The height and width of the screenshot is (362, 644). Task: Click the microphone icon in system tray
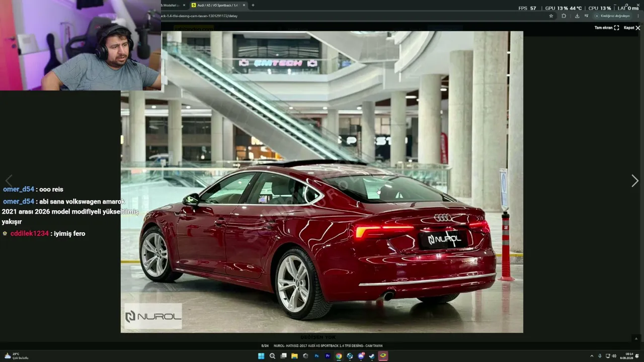[x=600, y=356]
